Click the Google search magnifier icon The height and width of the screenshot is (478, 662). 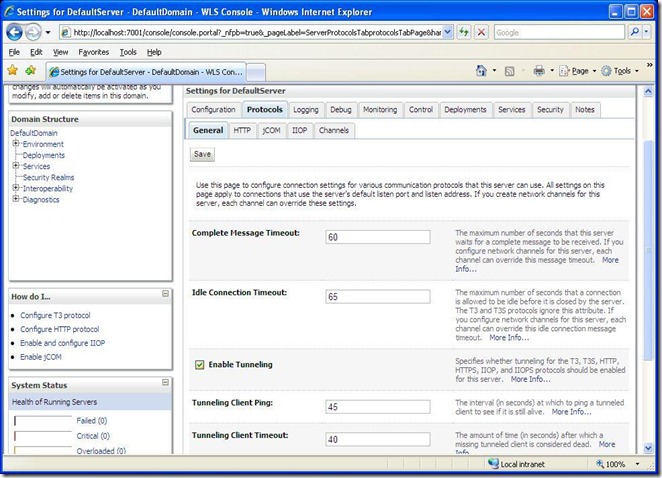pyautogui.click(x=634, y=32)
